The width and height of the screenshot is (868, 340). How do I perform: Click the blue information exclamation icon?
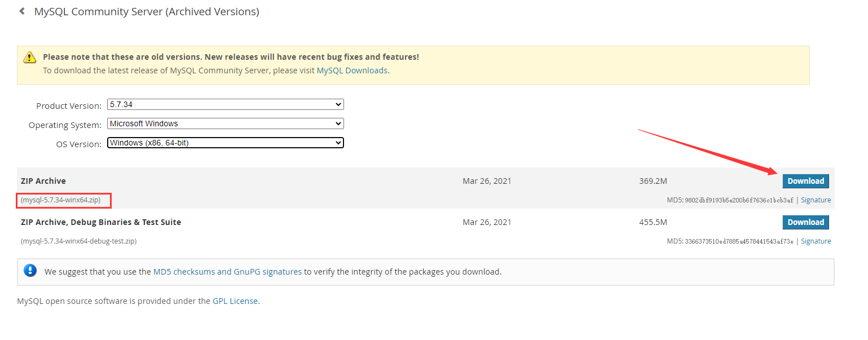[x=30, y=271]
